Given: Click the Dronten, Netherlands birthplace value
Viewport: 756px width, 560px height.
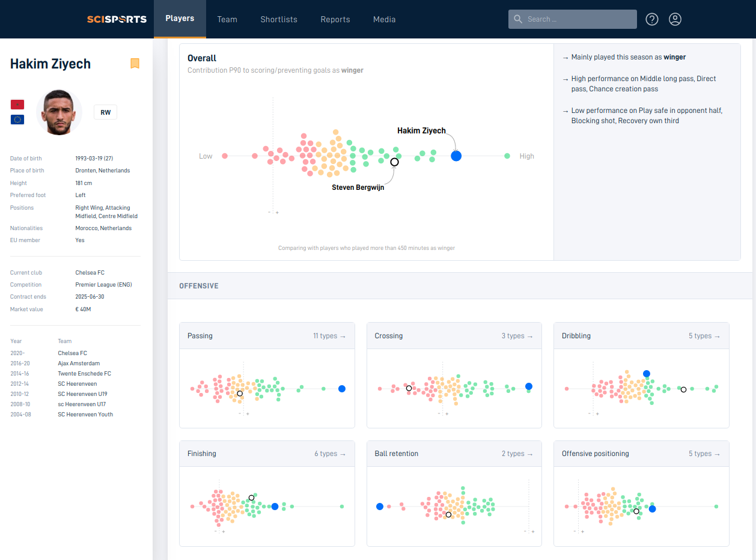Looking at the screenshot, I should pyautogui.click(x=103, y=171).
